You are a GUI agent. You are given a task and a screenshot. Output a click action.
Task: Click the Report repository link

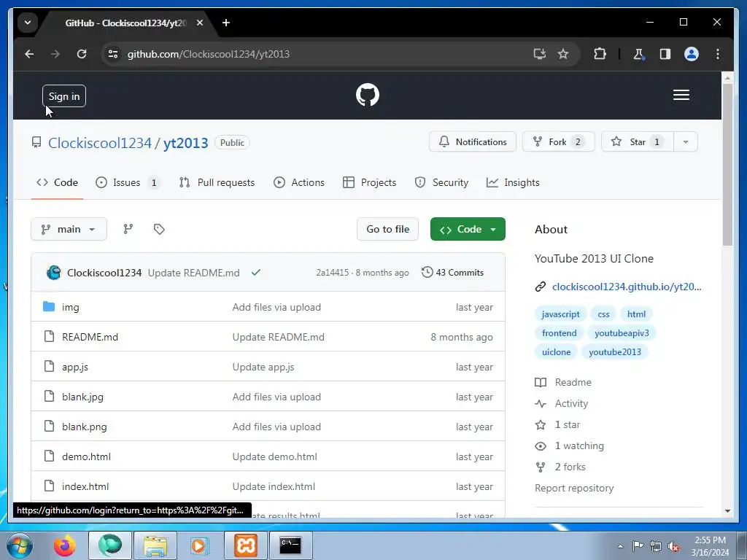click(x=574, y=488)
